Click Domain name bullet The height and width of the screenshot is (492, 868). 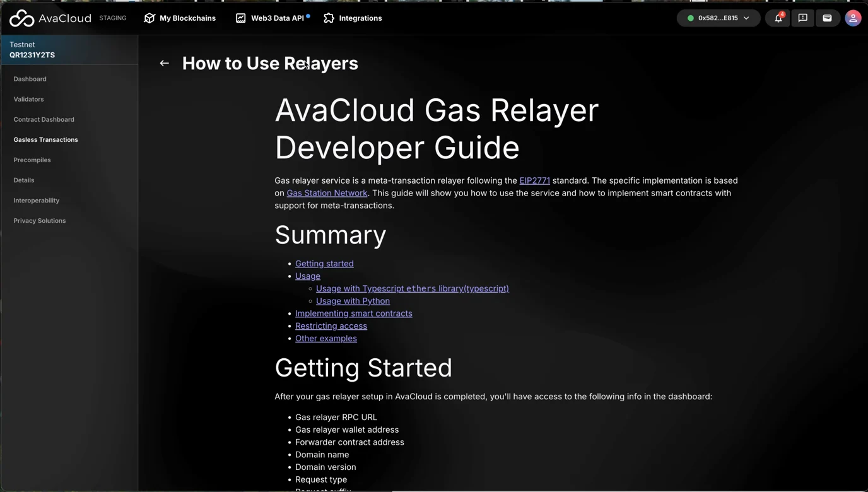pyautogui.click(x=322, y=455)
